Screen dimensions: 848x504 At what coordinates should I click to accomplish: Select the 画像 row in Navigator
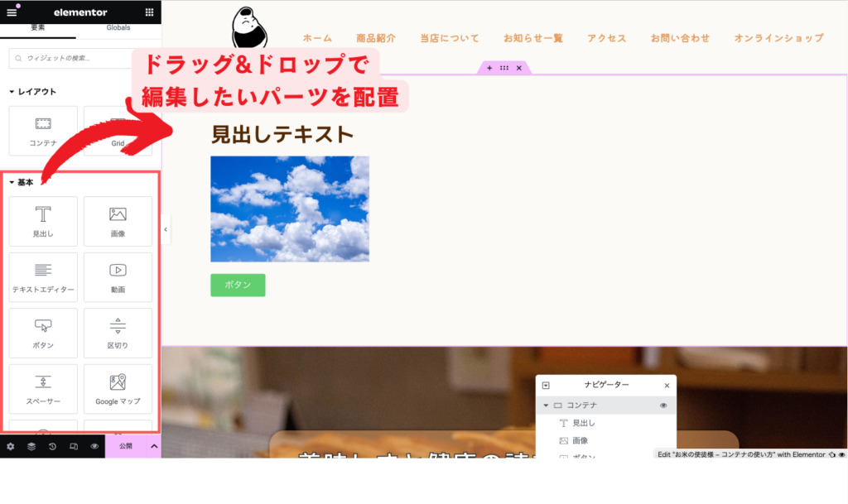(605, 441)
